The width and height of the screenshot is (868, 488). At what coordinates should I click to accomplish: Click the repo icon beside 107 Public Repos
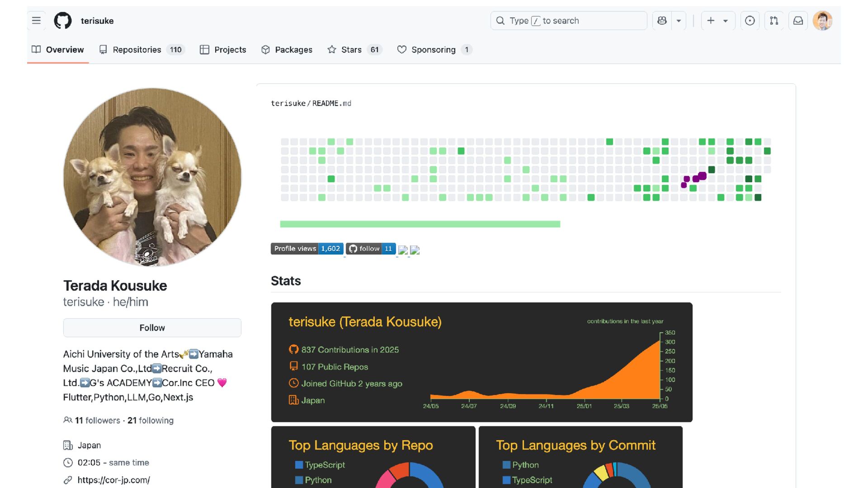coord(294,366)
